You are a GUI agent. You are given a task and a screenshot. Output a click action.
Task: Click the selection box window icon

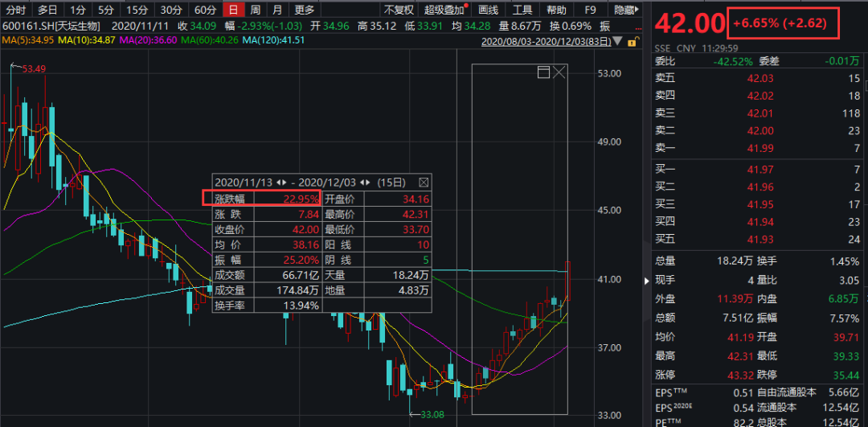tap(543, 73)
